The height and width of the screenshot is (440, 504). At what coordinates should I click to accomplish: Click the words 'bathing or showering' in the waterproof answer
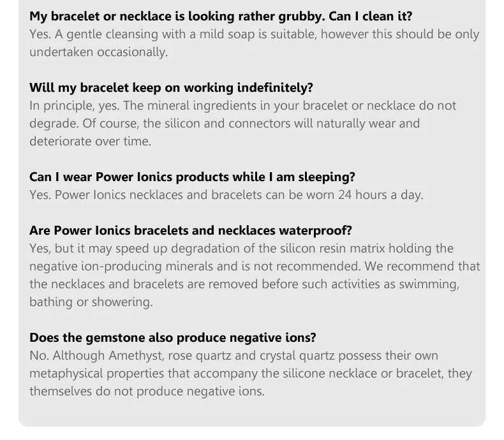[91, 302]
